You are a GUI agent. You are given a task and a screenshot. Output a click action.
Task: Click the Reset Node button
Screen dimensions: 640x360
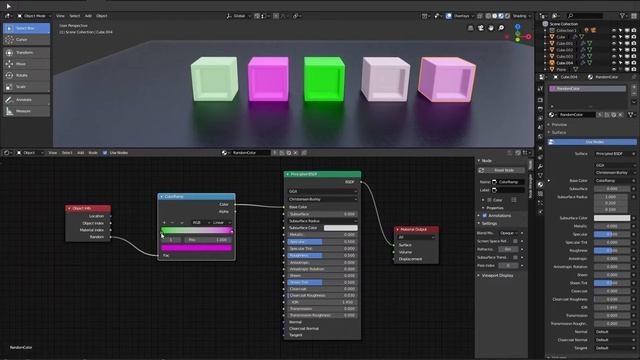pyautogui.click(x=501, y=170)
